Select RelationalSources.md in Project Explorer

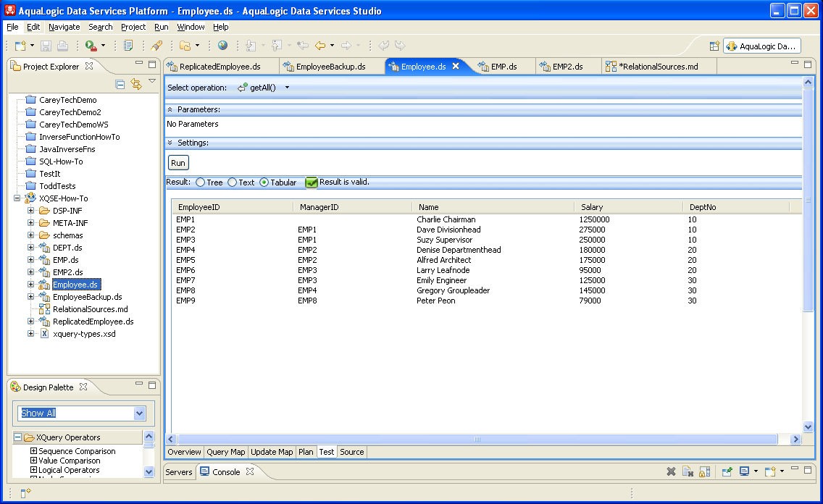tap(90, 309)
